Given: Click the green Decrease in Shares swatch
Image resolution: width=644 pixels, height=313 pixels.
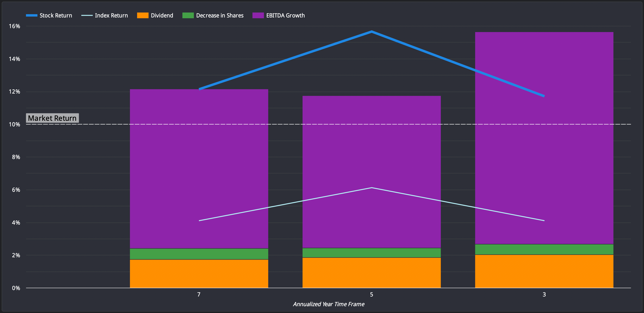Looking at the screenshot, I should pyautogui.click(x=188, y=16).
